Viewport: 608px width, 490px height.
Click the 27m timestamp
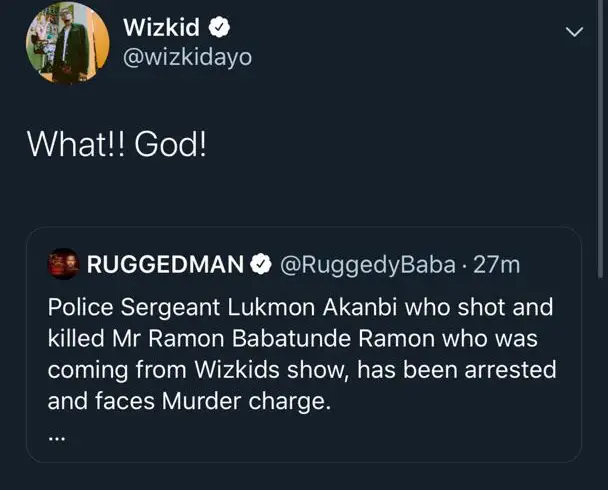coord(496,264)
